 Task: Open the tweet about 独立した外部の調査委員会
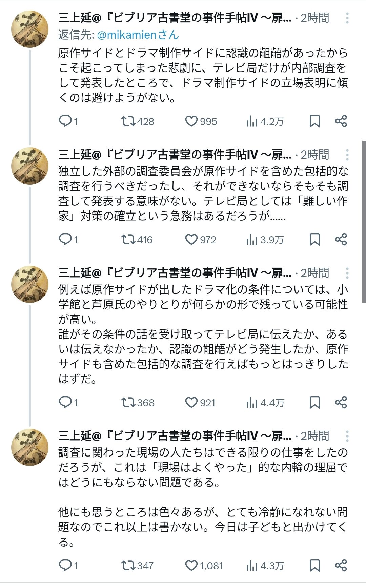(203, 193)
